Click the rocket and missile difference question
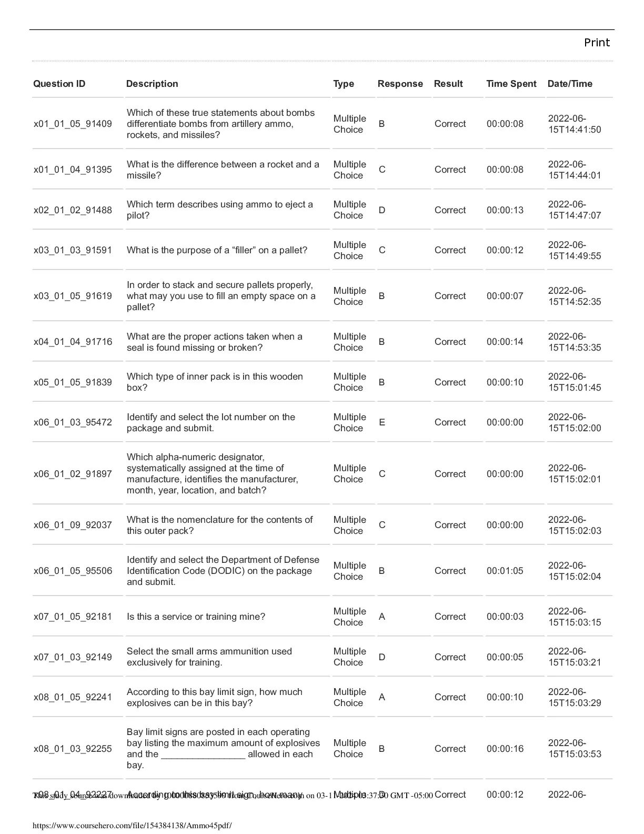The height and width of the screenshot is (834, 644). tap(223, 170)
